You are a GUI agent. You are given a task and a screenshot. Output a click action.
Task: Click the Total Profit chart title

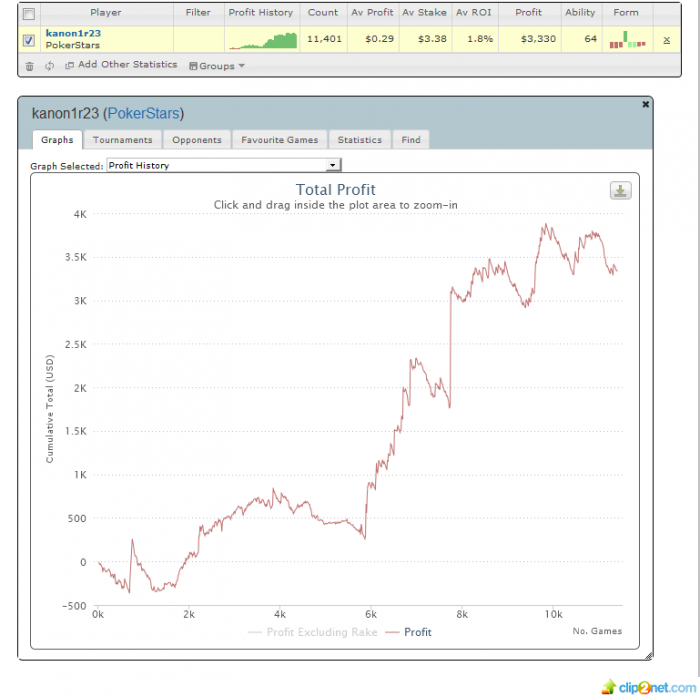coord(335,190)
